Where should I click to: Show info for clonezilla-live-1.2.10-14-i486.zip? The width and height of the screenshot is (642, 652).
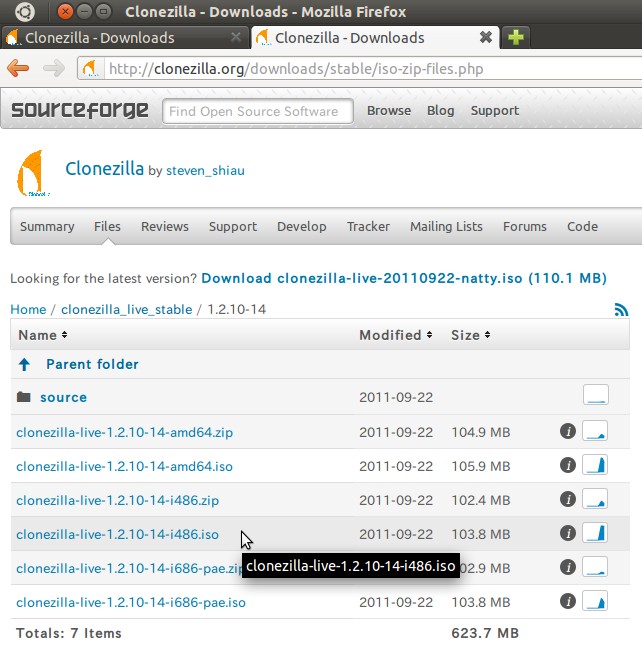click(568, 499)
